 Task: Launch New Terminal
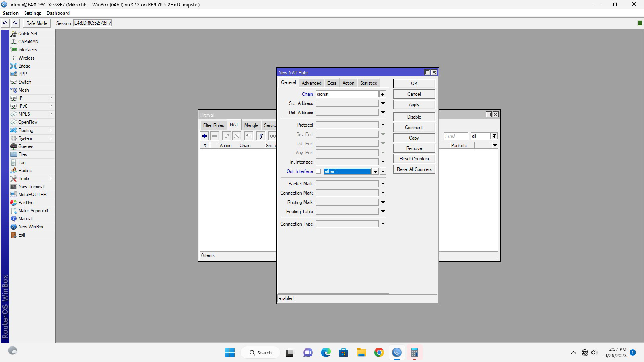(32, 187)
